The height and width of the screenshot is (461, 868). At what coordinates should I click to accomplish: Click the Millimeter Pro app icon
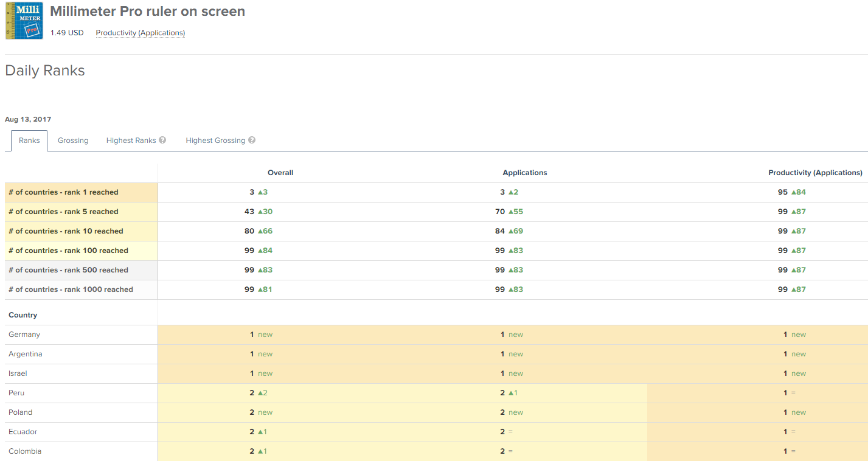click(x=24, y=21)
